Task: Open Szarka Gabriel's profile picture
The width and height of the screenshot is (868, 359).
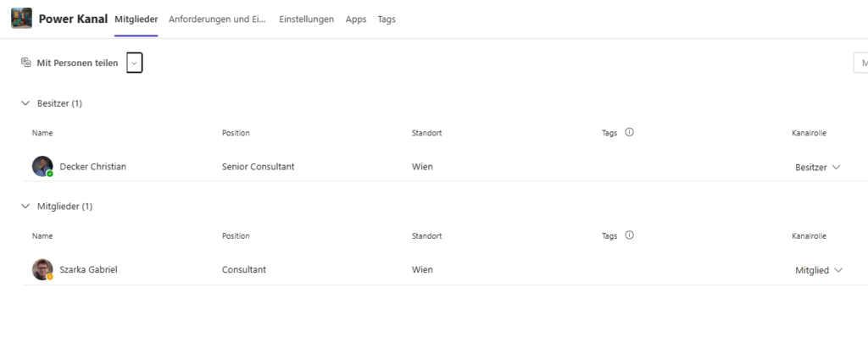Action: tap(42, 269)
